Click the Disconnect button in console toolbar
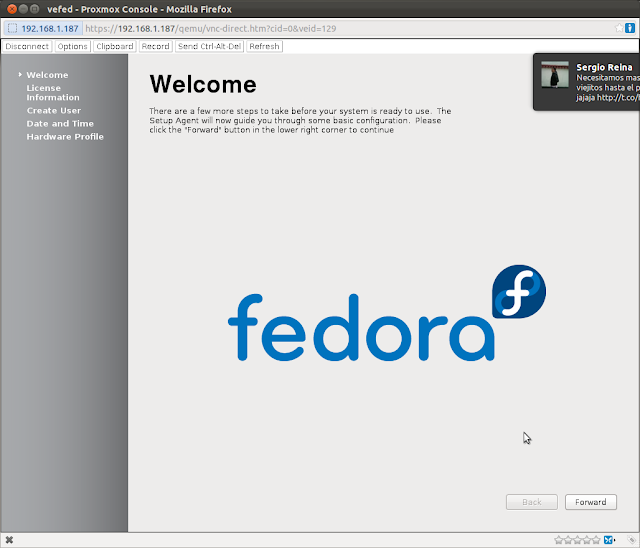This screenshot has width=640, height=548. pyautogui.click(x=27, y=46)
